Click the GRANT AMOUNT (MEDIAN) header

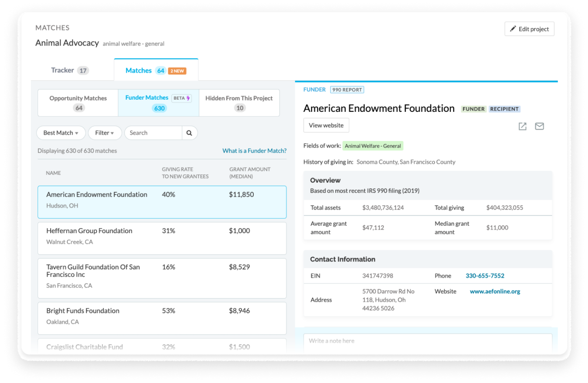250,173
